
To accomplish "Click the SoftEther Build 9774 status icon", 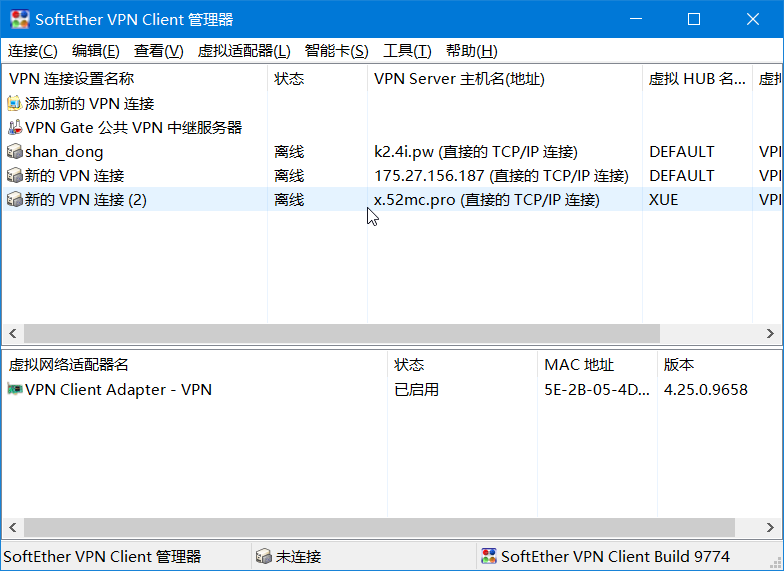I will click(x=488, y=556).
